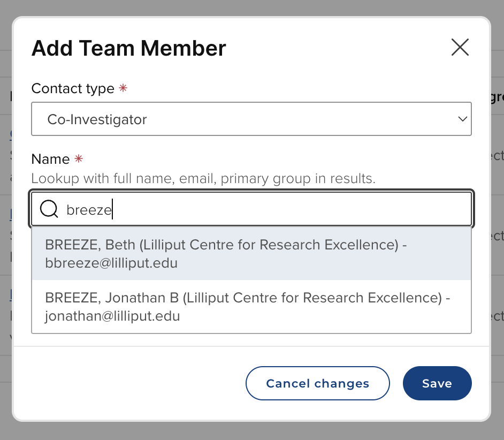Screen dimensions: 504x440
Task: Click the "Co-Investigator" selected value text
Action: 97,119
